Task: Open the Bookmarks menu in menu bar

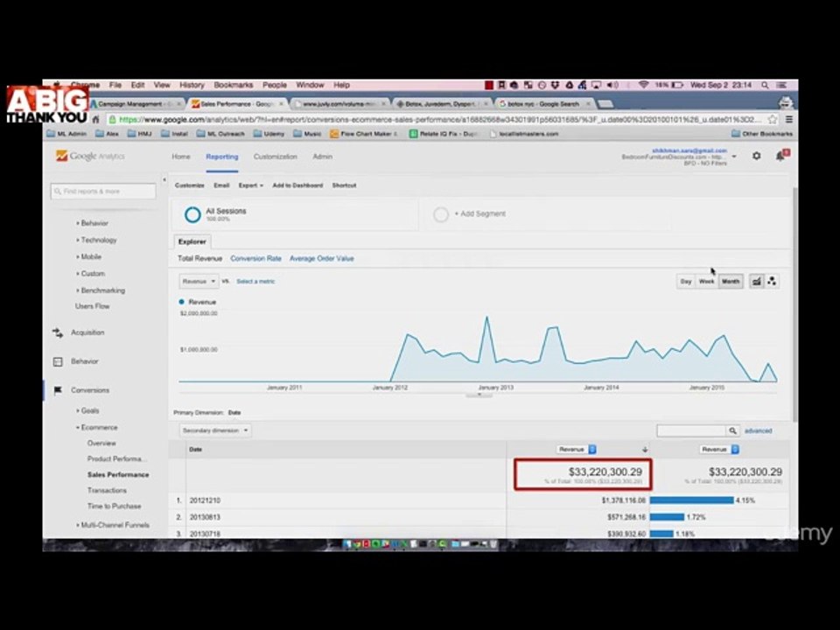Action: [x=233, y=85]
